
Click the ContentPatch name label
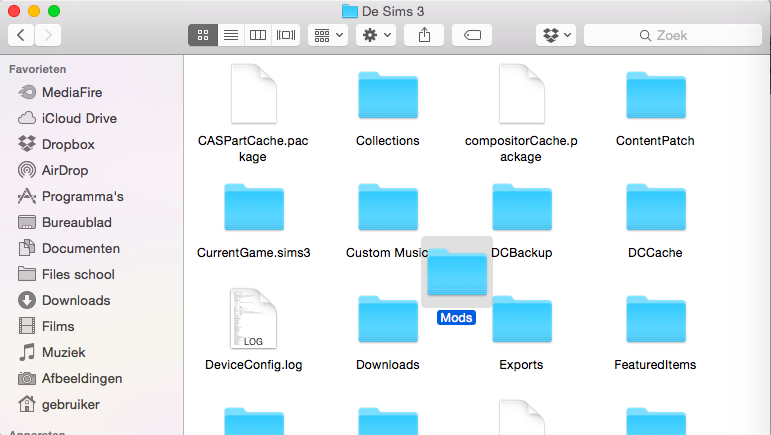click(655, 141)
